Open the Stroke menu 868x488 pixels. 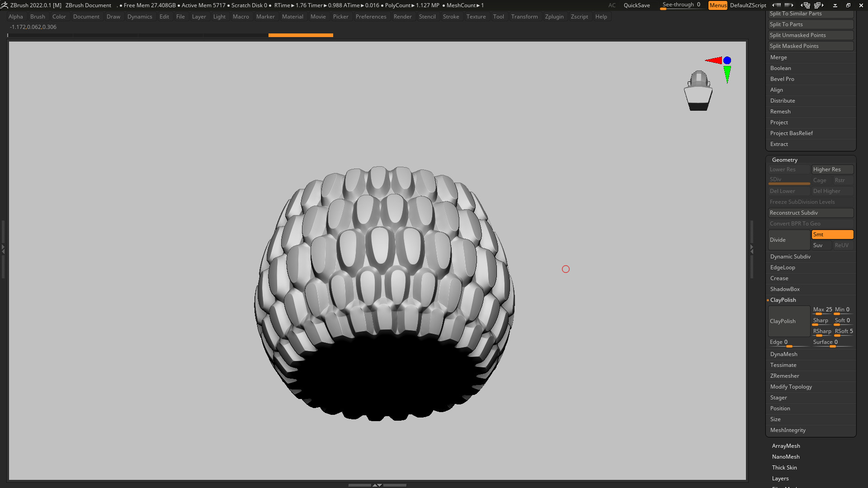pyautogui.click(x=451, y=17)
